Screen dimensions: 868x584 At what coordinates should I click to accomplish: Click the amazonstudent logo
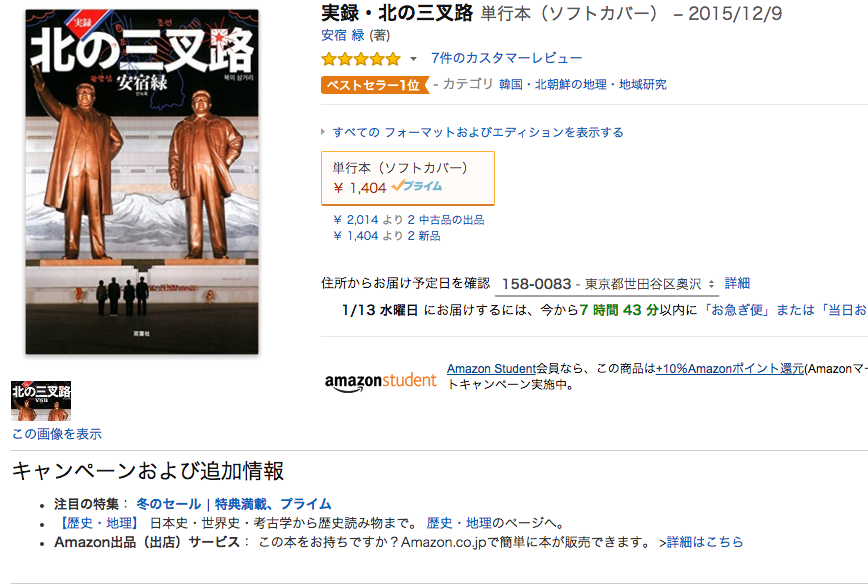(x=380, y=381)
